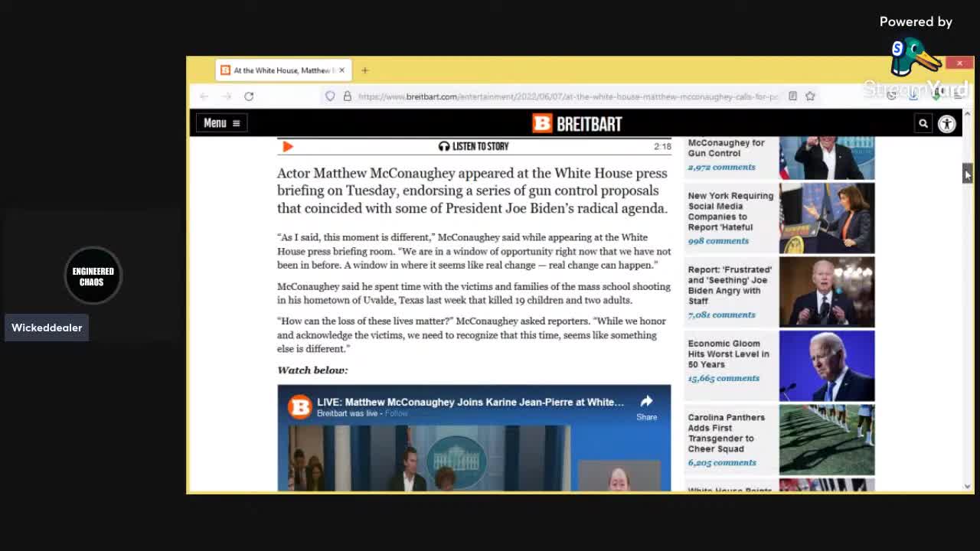Click the Wickeddealer name label

tap(47, 328)
